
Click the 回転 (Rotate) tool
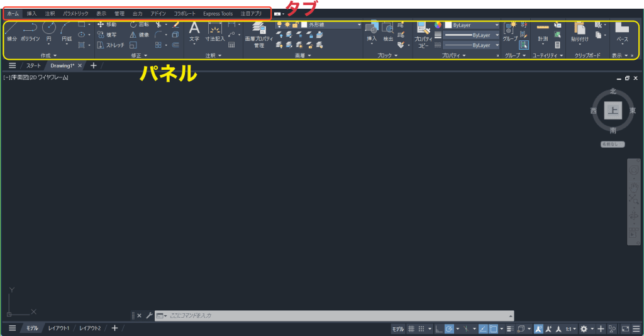click(x=140, y=25)
